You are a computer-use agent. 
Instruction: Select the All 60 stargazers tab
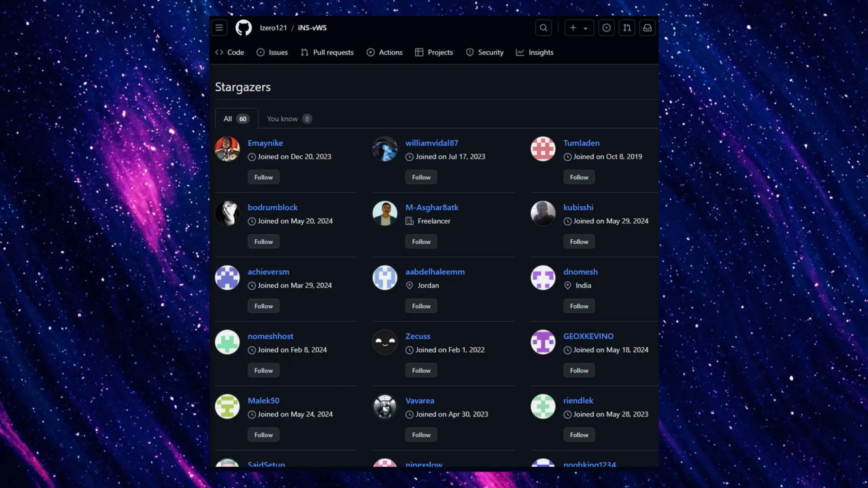tap(237, 119)
